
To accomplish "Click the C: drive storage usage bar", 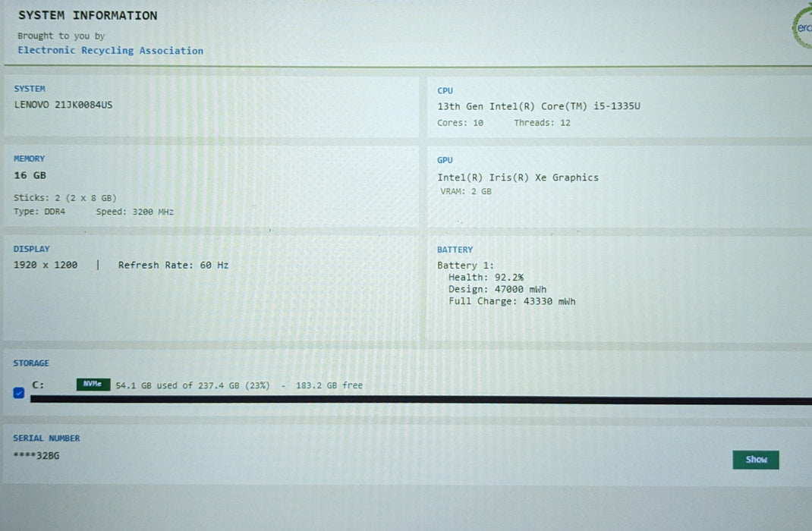I will 421,400.
